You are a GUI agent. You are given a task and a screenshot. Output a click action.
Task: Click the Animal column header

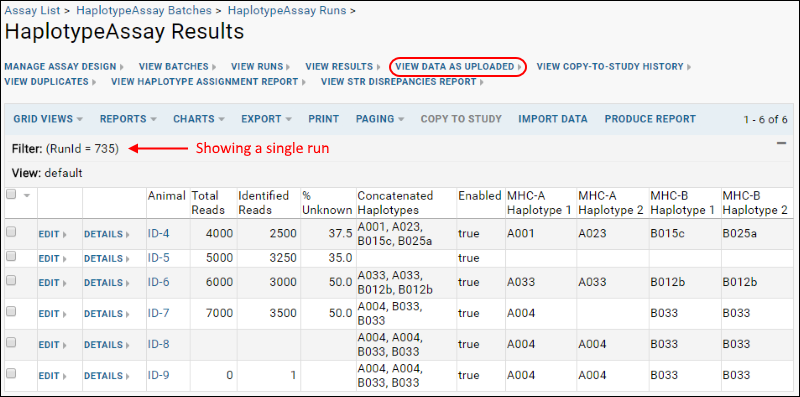pos(166,196)
